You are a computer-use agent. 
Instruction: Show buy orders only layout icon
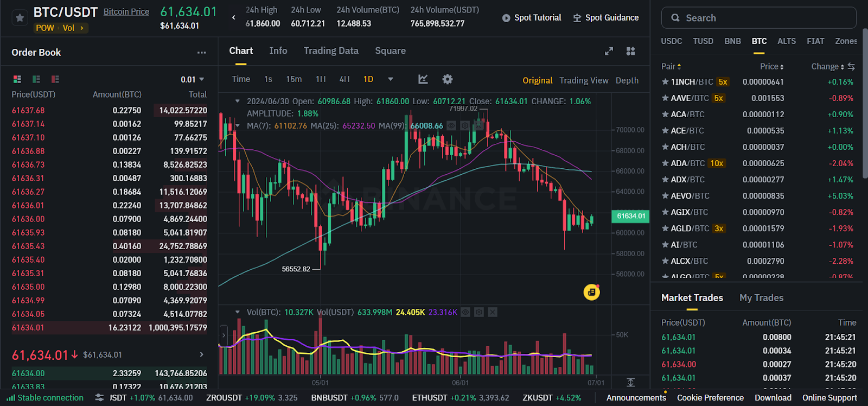(x=36, y=79)
